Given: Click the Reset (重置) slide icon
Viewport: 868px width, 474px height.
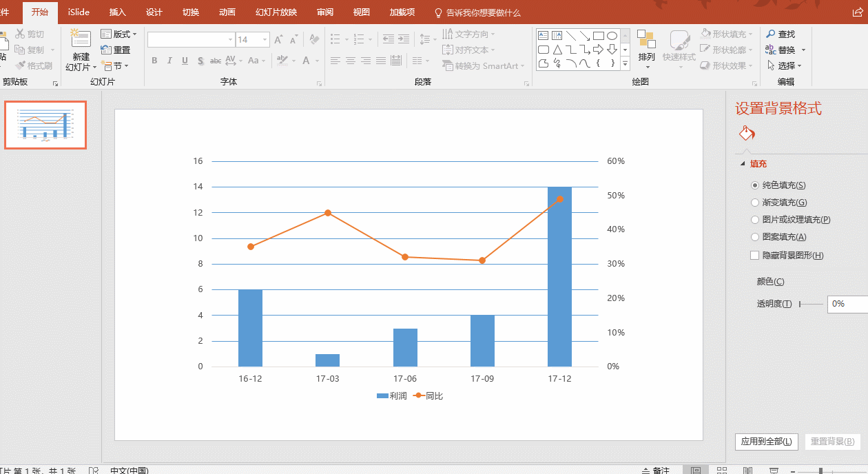Looking at the screenshot, I should click(x=106, y=50).
